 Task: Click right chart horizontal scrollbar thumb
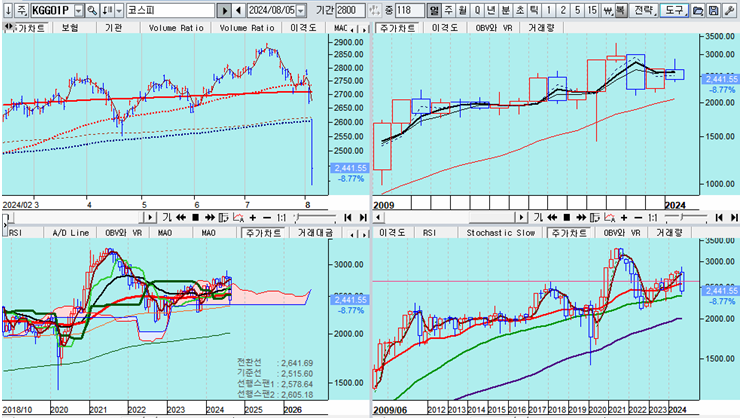pyautogui.click(x=491, y=217)
